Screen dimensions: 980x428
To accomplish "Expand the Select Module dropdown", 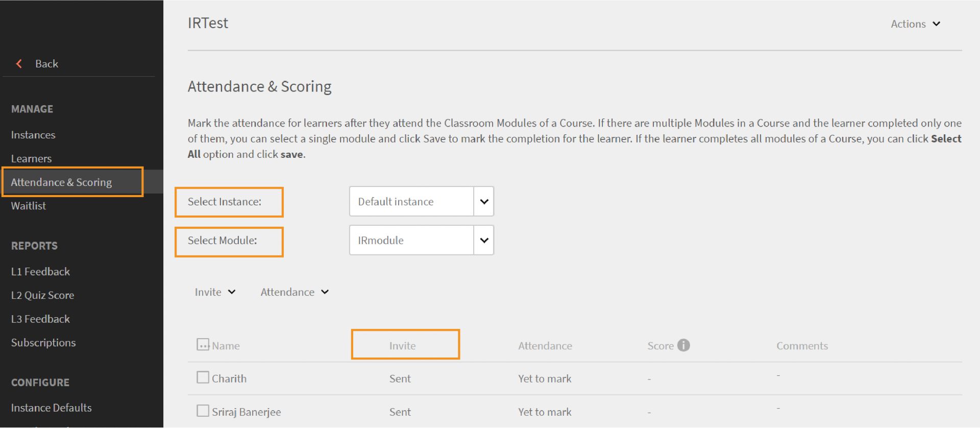I will click(483, 241).
